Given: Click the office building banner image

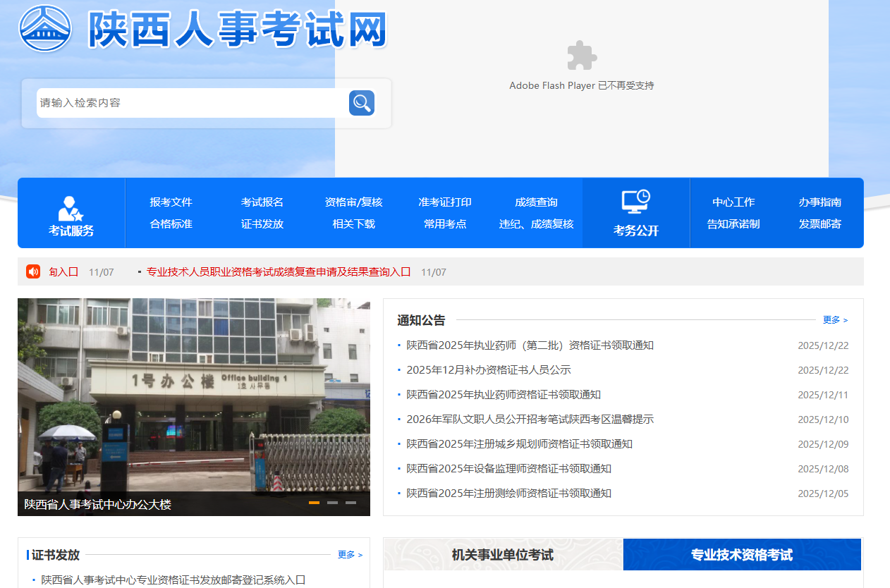Looking at the screenshot, I should [194, 395].
